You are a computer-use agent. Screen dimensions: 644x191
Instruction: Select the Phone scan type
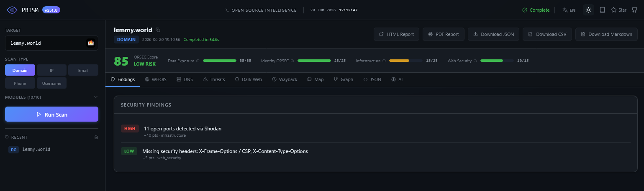pos(20,83)
